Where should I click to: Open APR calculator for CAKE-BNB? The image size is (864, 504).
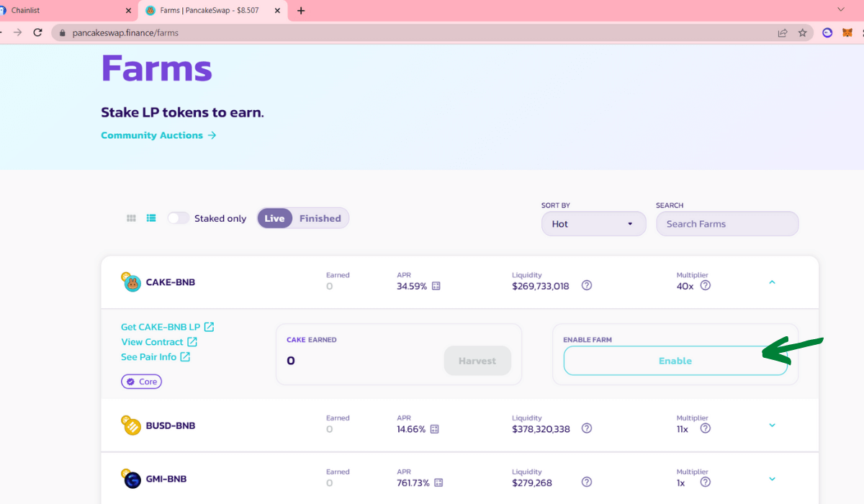(436, 286)
